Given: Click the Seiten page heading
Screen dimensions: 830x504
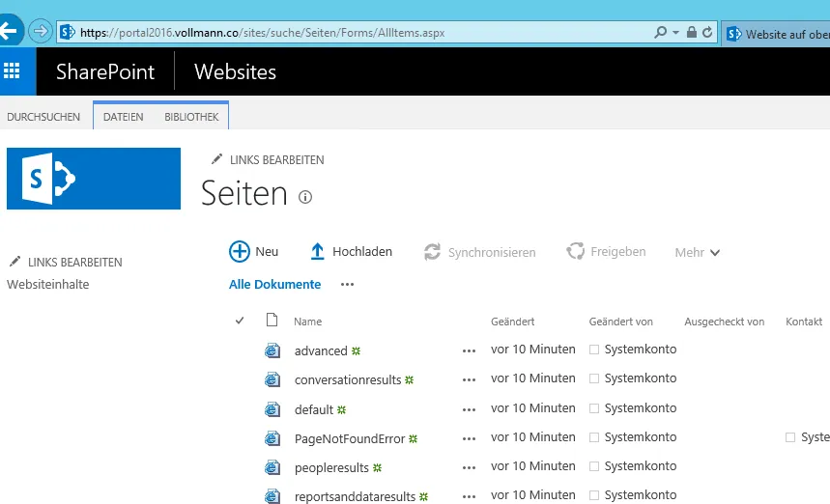Looking at the screenshot, I should point(244,193).
